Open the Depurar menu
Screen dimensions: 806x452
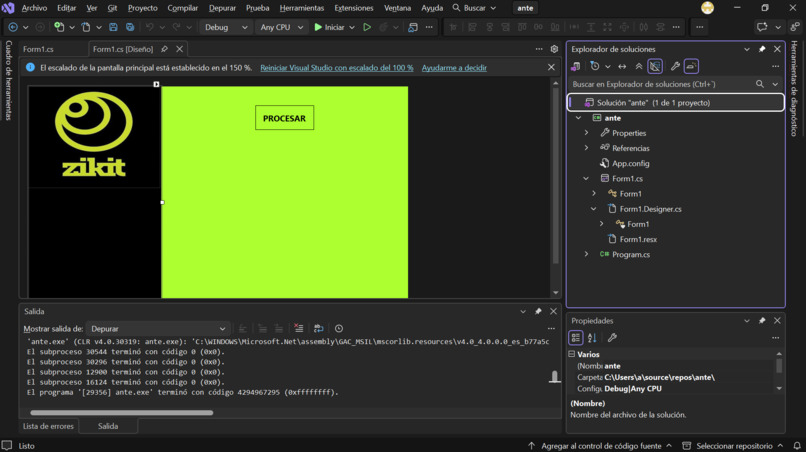(x=222, y=8)
